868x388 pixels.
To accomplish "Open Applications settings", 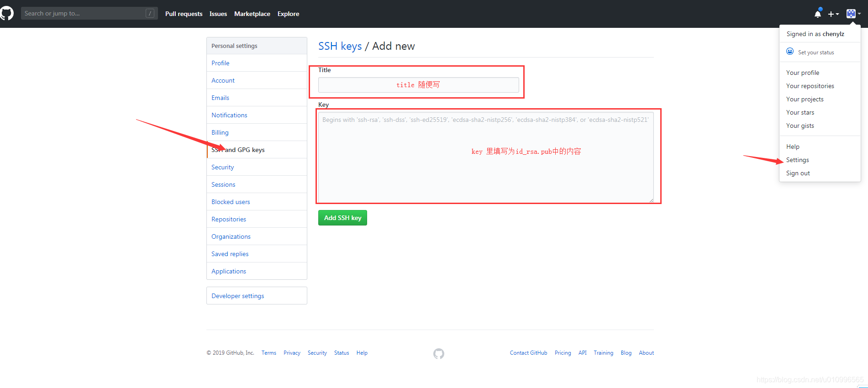I will (x=257, y=271).
